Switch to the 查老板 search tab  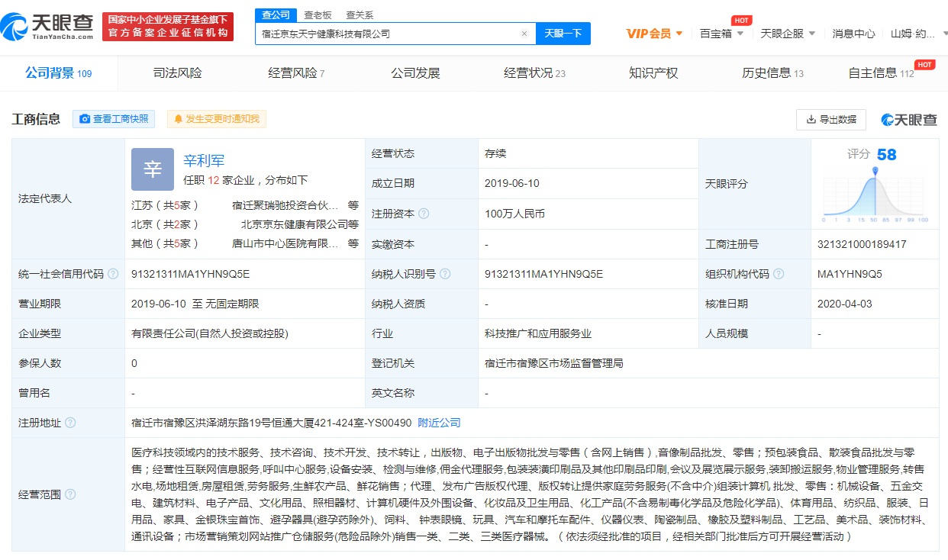[318, 14]
